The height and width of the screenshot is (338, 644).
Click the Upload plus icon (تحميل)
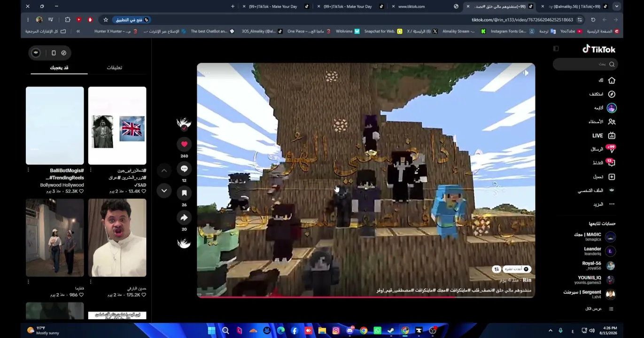(612, 177)
